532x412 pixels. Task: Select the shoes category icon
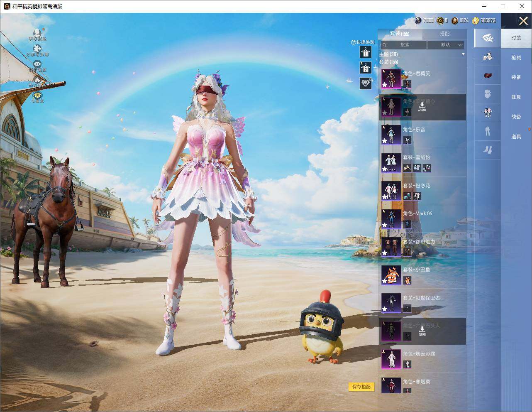(488, 149)
